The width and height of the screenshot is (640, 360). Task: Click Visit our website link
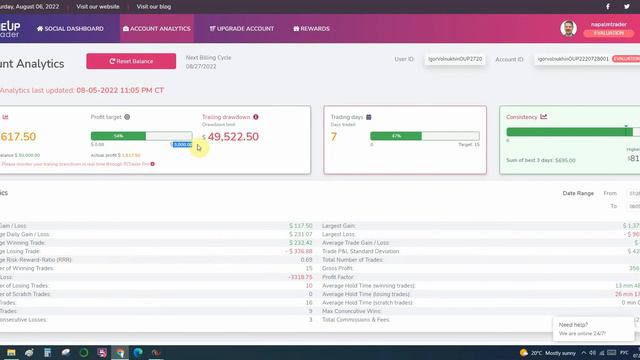pyautogui.click(x=98, y=7)
